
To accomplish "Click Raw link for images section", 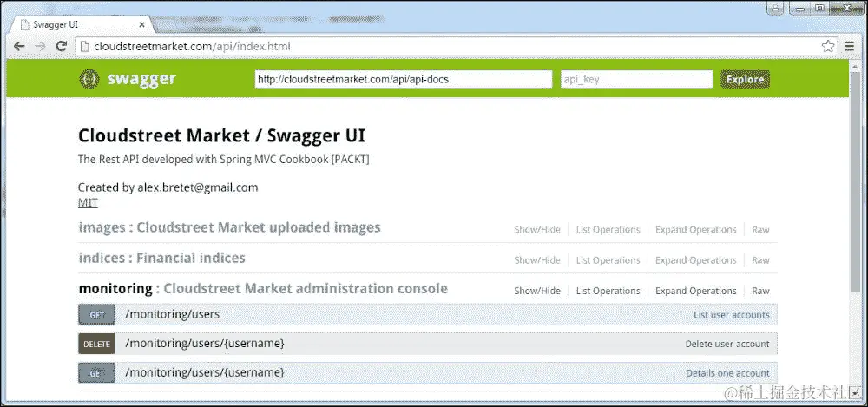I will click(760, 229).
